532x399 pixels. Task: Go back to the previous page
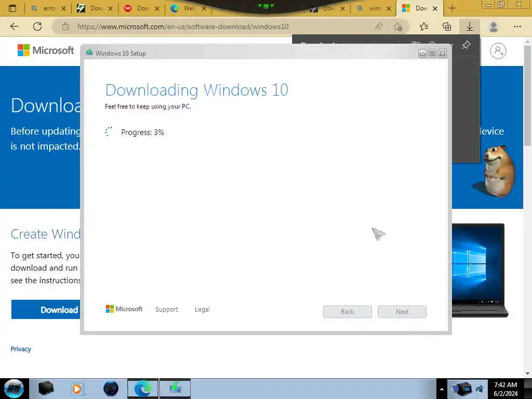point(14,26)
